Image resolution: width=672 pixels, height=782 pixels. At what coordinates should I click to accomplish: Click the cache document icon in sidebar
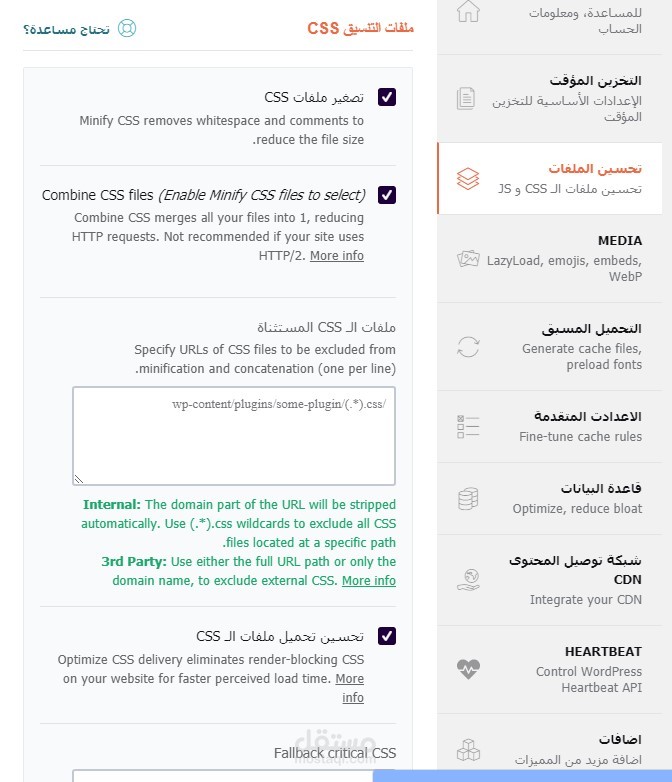tap(466, 98)
